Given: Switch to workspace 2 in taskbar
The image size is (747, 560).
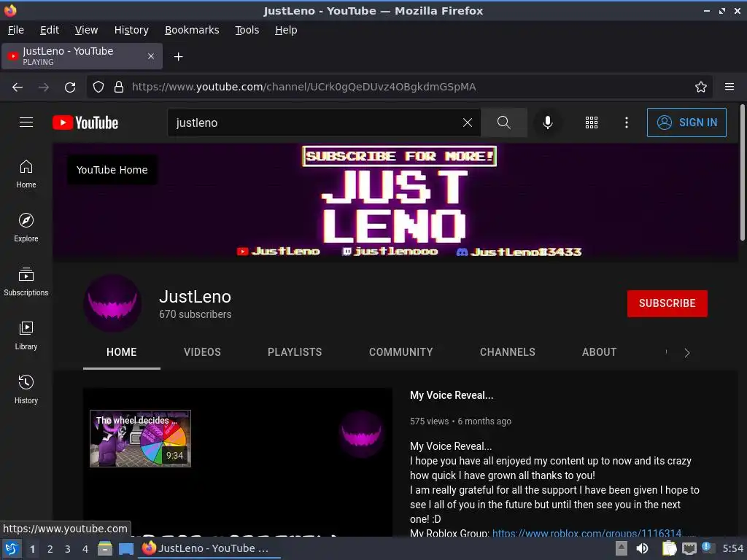Looking at the screenshot, I should coord(50,549).
